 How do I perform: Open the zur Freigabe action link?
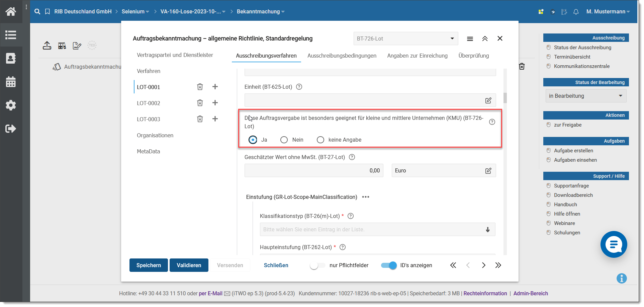coord(568,125)
